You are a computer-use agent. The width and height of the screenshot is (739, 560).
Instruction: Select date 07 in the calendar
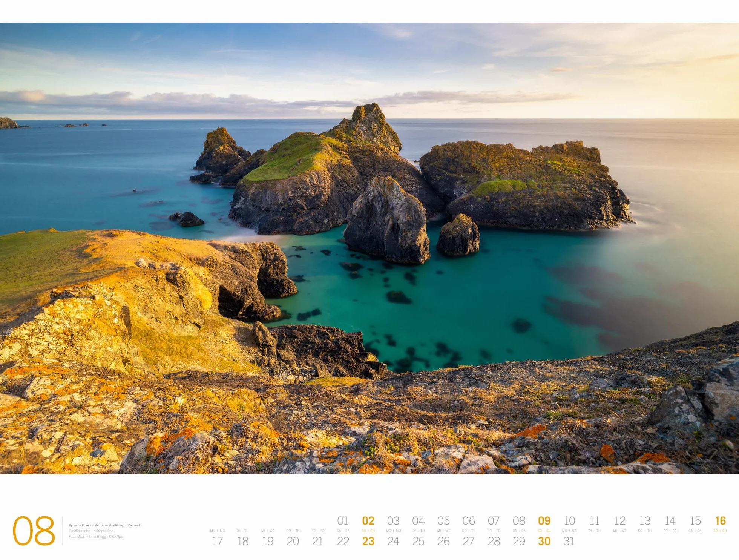coord(494,521)
